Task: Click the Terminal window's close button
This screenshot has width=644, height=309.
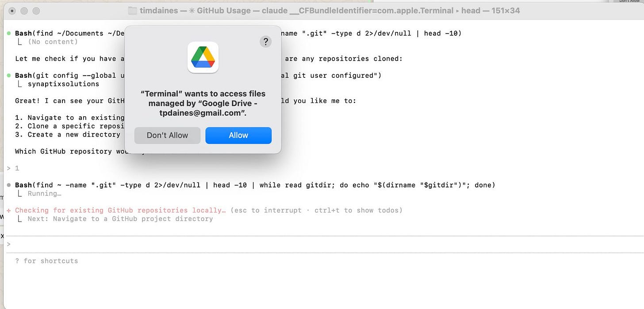Action: (12, 10)
